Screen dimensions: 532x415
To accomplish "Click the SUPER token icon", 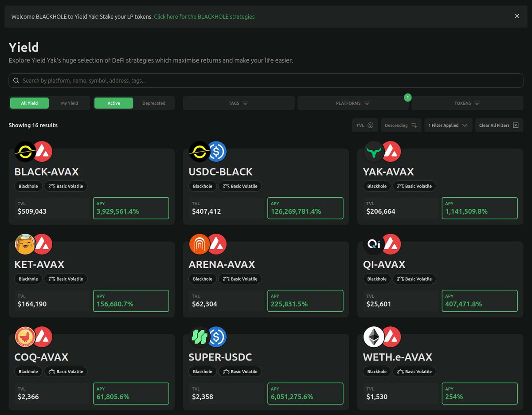I will point(199,337).
